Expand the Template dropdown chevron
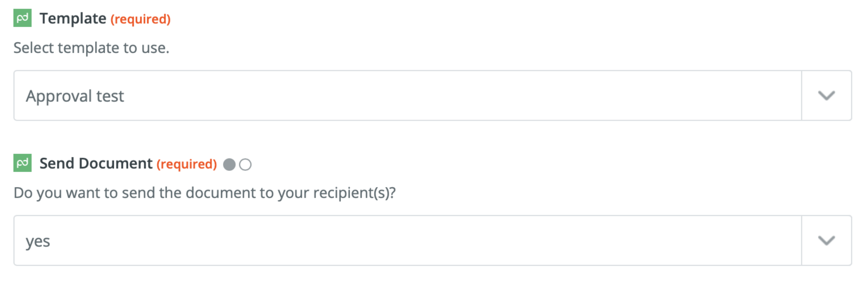868x285 pixels. click(x=826, y=96)
